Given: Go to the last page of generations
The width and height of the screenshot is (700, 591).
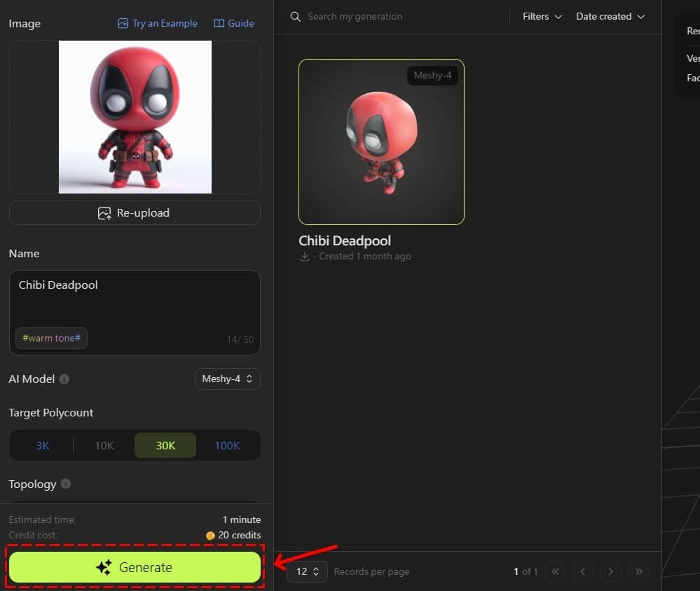Looking at the screenshot, I should click(638, 571).
